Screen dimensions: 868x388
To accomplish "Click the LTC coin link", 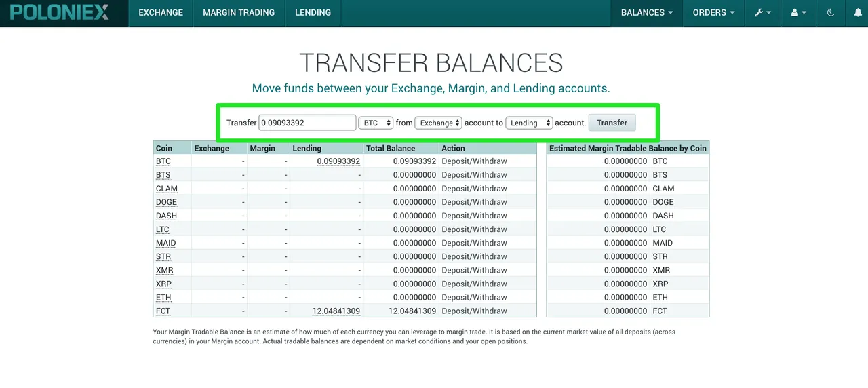I will tap(163, 229).
